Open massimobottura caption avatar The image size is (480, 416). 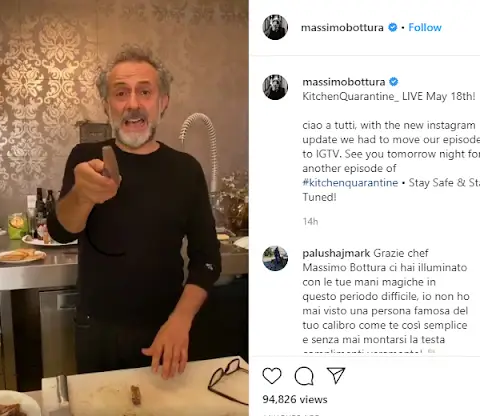coord(275,87)
